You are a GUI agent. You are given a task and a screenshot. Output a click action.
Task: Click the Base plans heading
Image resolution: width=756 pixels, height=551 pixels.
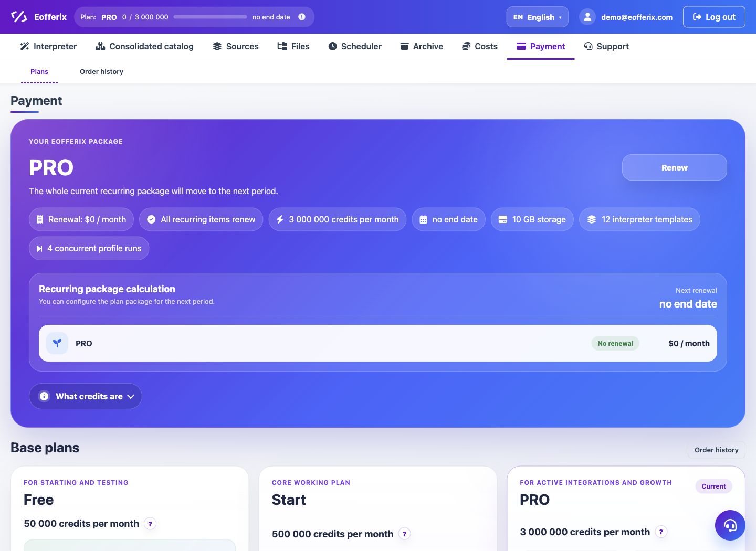coord(45,448)
